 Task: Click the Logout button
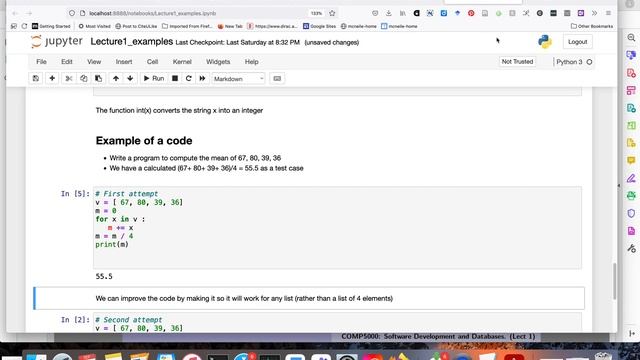coord(577,42)
